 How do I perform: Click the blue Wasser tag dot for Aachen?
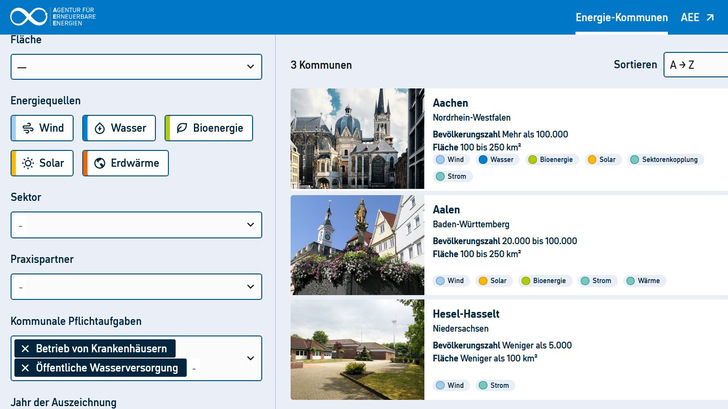(x=483, y=159)
